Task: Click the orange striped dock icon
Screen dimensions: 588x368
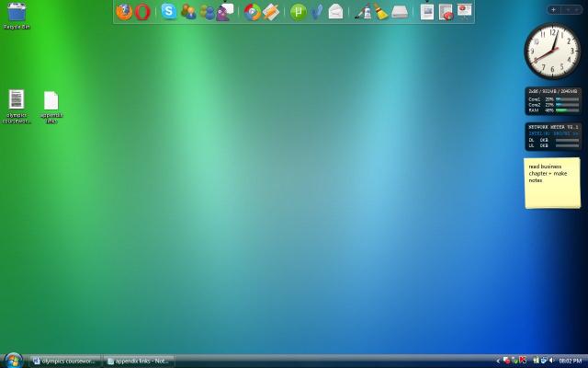Action: pos(271,12)
